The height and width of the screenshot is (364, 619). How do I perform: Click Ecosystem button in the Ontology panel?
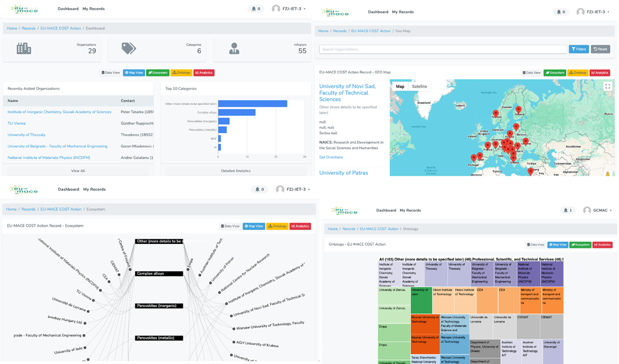click(x=580, y=245)
